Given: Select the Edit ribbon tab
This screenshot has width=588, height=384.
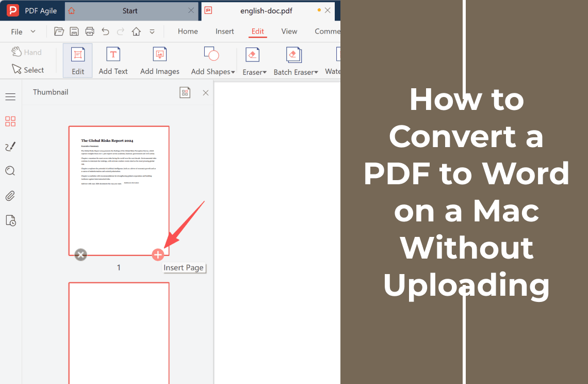Looking at the screenshot, I should [257, 31].
